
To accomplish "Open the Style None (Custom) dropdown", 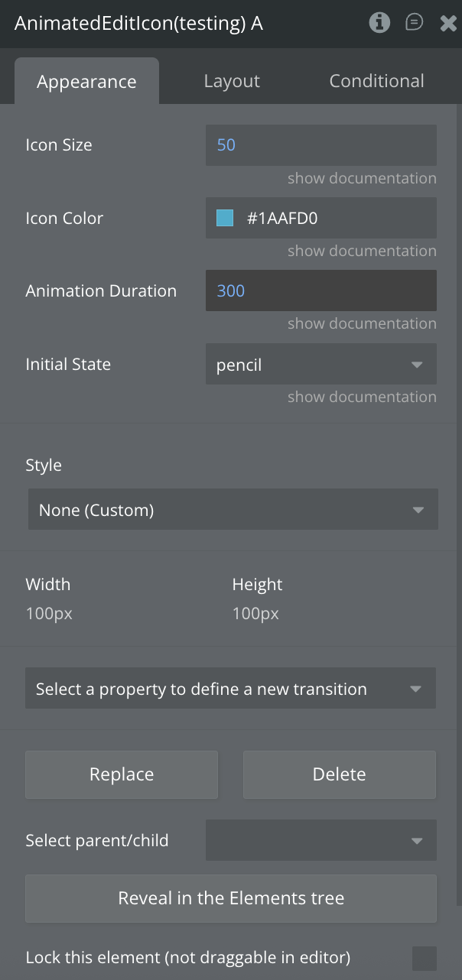I will [233, 510].
